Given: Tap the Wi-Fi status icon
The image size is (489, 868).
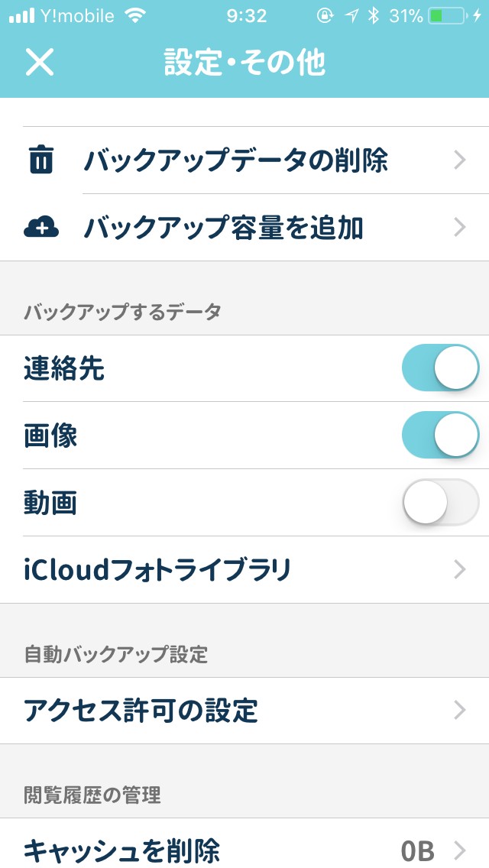Looking at the screenshot, I should tap(136, 16).
